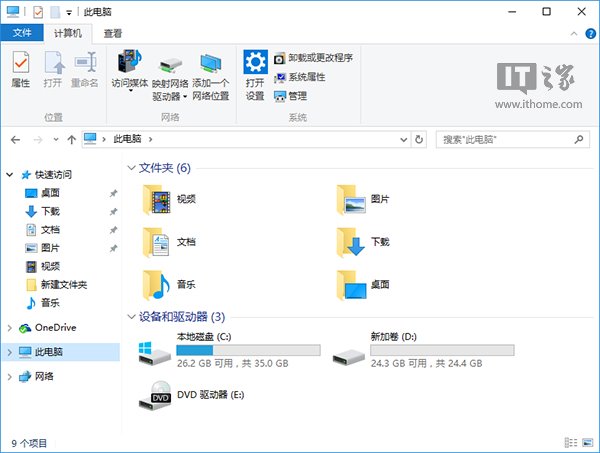The height and width of the screenshot is (453, 600).
Task: Click Map network drive (映射网络驱动器) icon
Action: (169, 75)
